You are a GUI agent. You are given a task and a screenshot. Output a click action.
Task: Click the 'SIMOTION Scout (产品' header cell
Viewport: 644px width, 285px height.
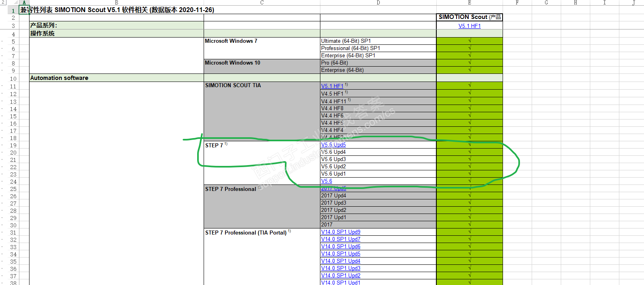tap(469, 17)
